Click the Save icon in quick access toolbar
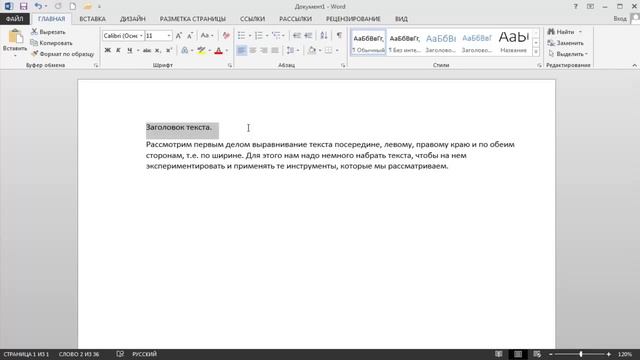The width and height of the screenshot is (640, 360). coord(23,6)
